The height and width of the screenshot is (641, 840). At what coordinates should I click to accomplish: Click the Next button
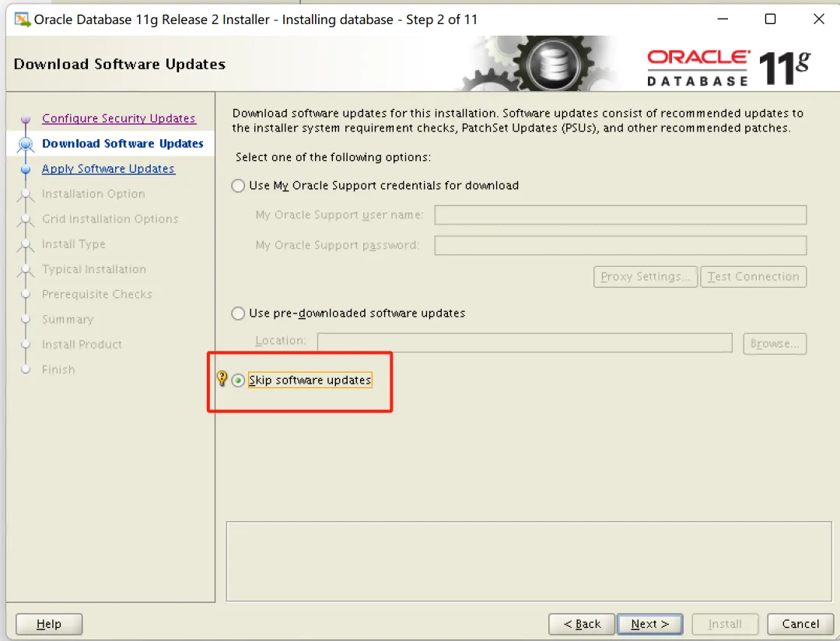649,624
